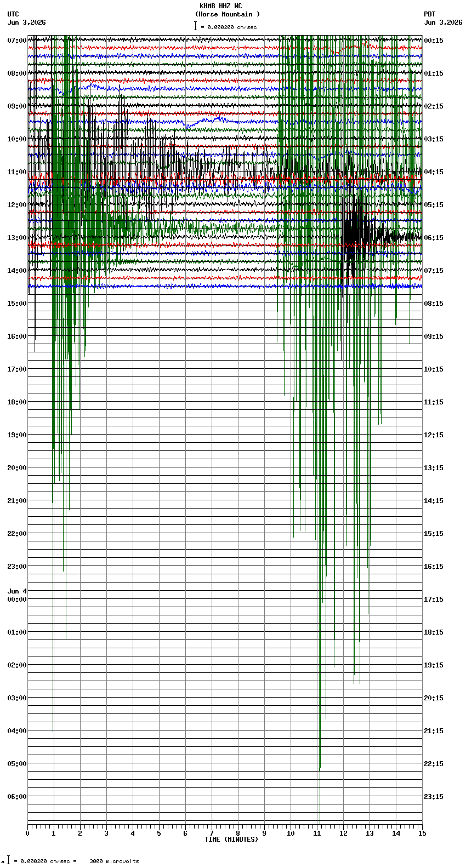Screen dimensions: 466x868
Task: Click the 17:00 UTC time label
Action: click(17, 369)
